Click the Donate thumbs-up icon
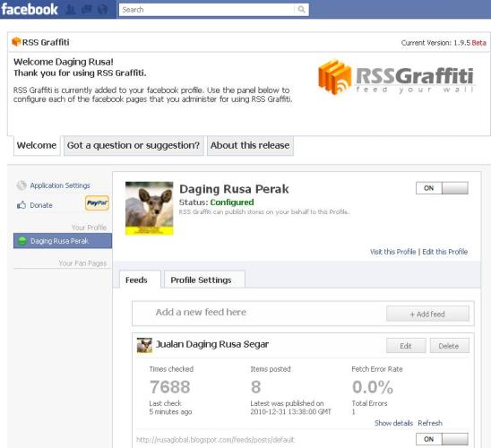Image resolution: width=491 pixels, height=448 pixels. pyautogui.click(x=22, y=205)
